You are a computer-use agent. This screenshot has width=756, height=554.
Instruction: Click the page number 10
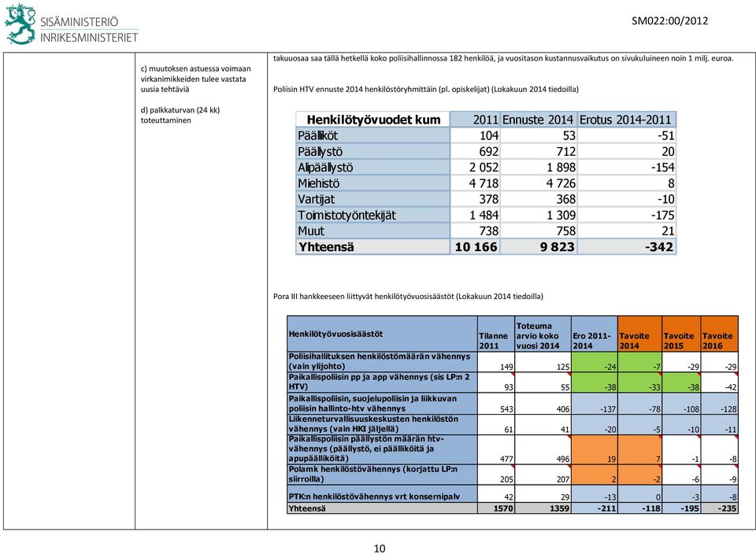pyautogui.click(x=380, y=548)
